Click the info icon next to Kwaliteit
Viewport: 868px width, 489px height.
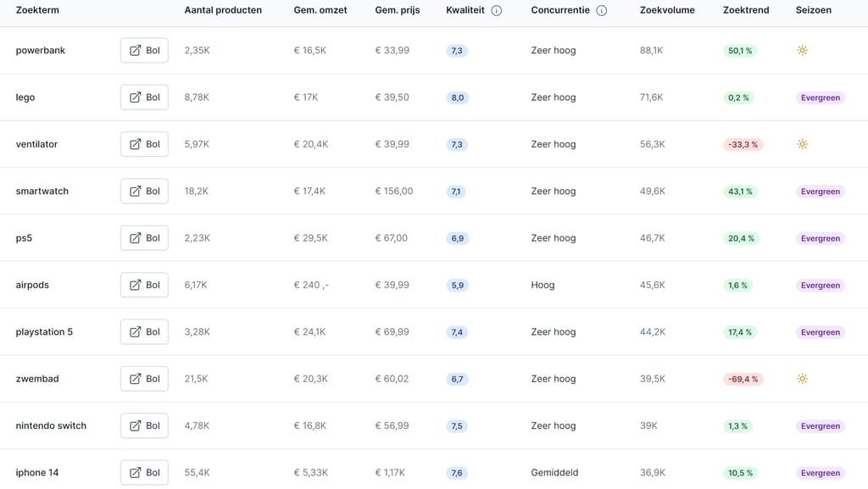[x=497, y=11]
